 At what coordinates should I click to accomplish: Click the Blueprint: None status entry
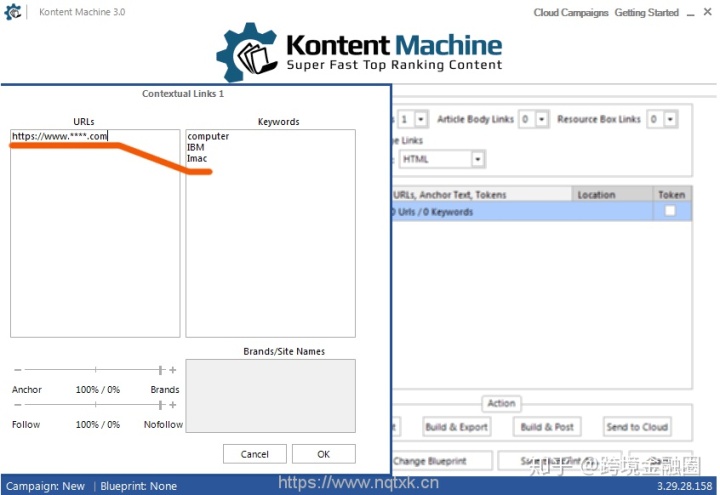tap(139, 486)
